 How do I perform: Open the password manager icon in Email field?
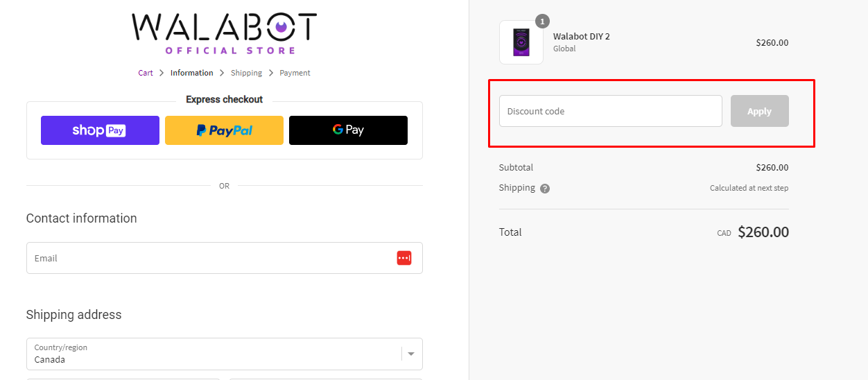pyautogui.click(x=404, y=258)
